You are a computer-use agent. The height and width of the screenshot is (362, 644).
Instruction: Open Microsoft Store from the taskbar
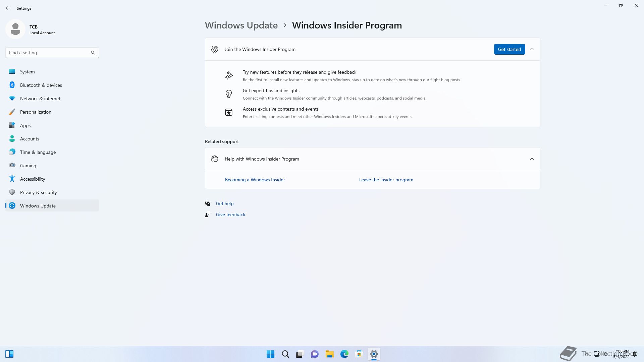(x=359, y=354)
